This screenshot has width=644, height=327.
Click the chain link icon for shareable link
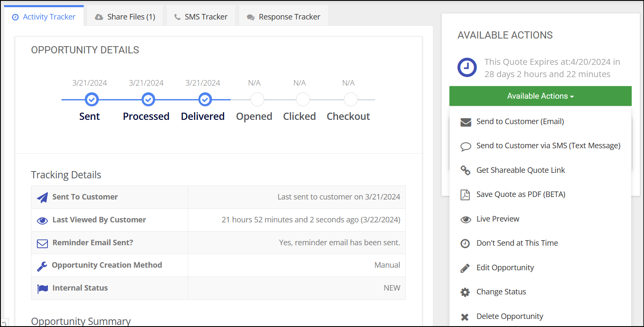tap(466, 171)
